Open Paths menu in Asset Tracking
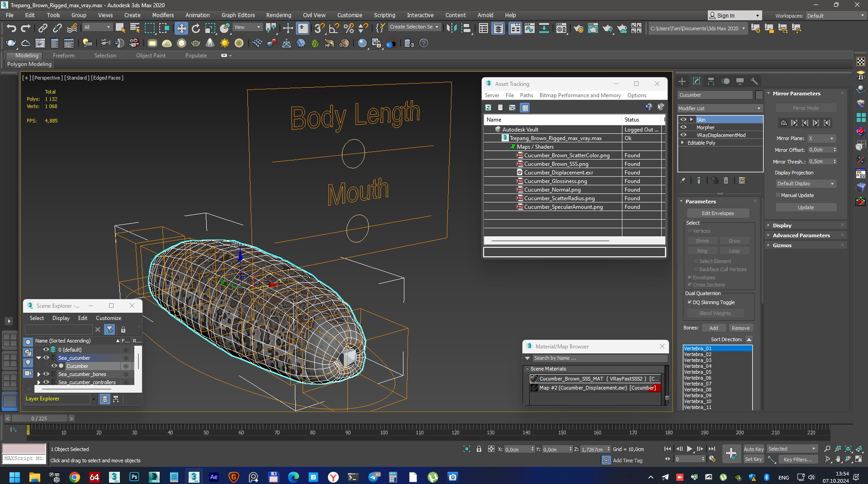 pyautogui.click(x=526, y=95)
